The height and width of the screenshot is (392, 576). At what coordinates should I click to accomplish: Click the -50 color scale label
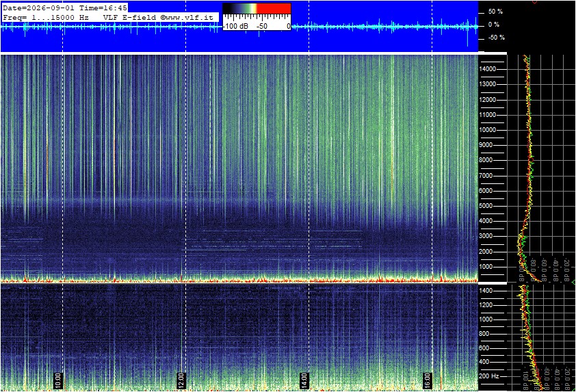[262, 26]
